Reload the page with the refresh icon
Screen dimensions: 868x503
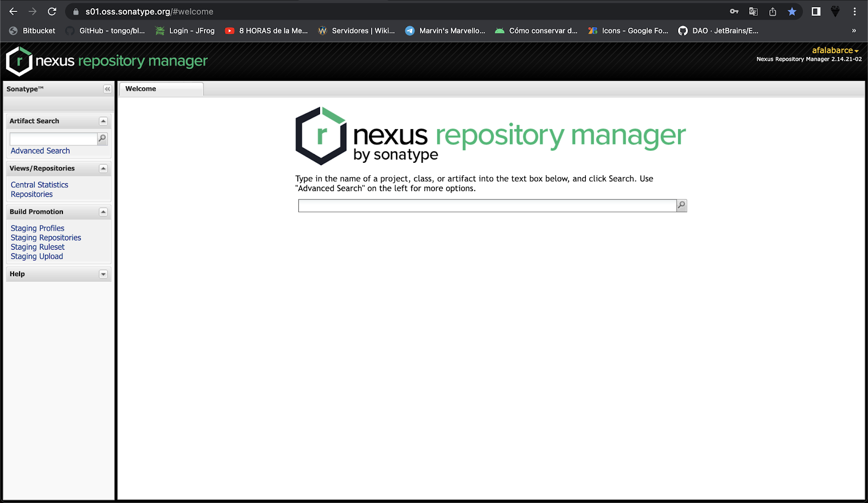click(52, 11)
